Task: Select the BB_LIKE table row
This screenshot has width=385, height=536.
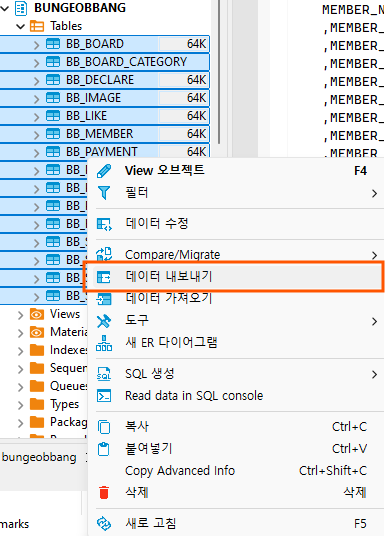Action: pyautogui.click(x=105, y=116)
